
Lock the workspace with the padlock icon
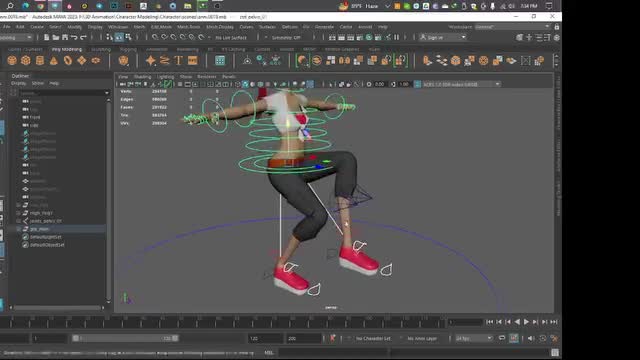tap(557, 27)
